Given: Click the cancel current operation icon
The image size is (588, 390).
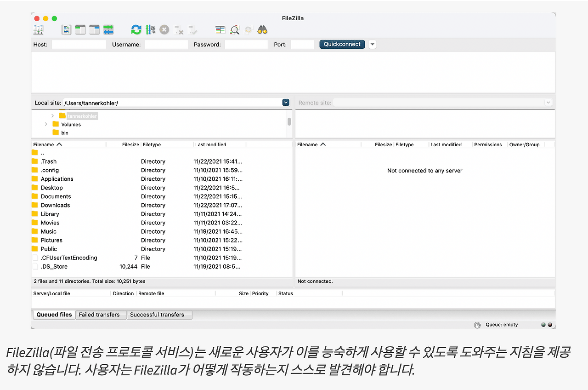Looking at the screenshot, I should click(164, 30).
